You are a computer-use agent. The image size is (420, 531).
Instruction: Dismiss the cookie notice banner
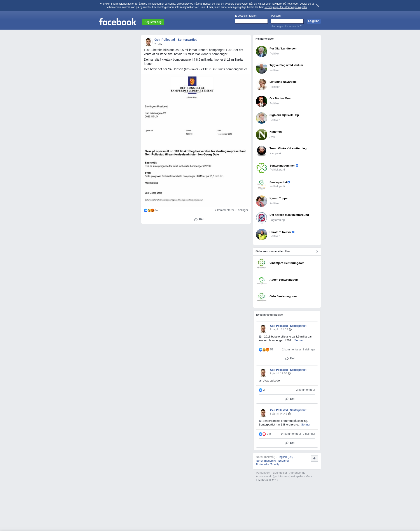point(318,6)
